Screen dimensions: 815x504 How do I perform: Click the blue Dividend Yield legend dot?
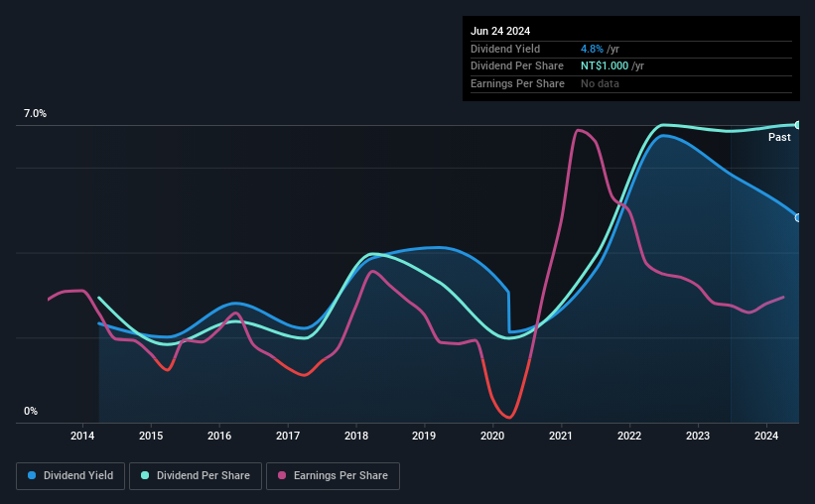pos(32,475)
